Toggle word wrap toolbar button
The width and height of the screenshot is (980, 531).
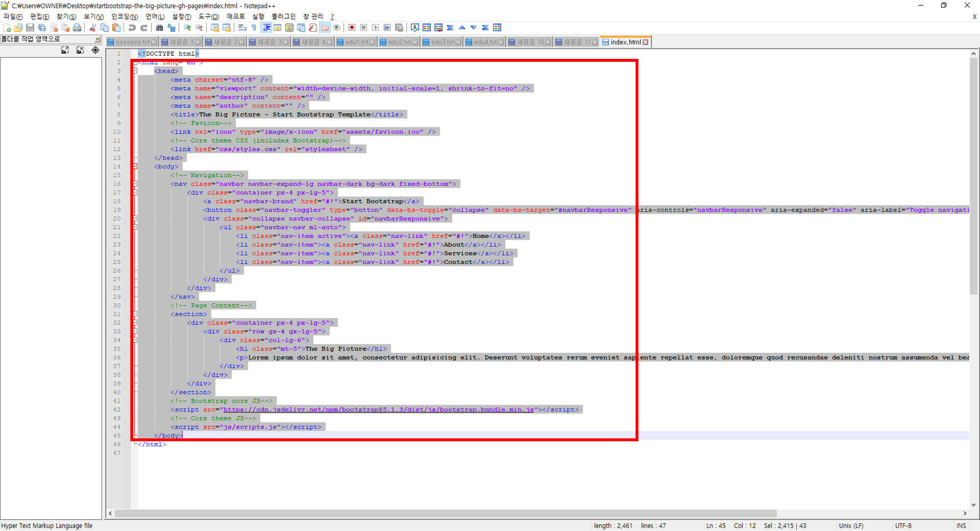point(242,28)
